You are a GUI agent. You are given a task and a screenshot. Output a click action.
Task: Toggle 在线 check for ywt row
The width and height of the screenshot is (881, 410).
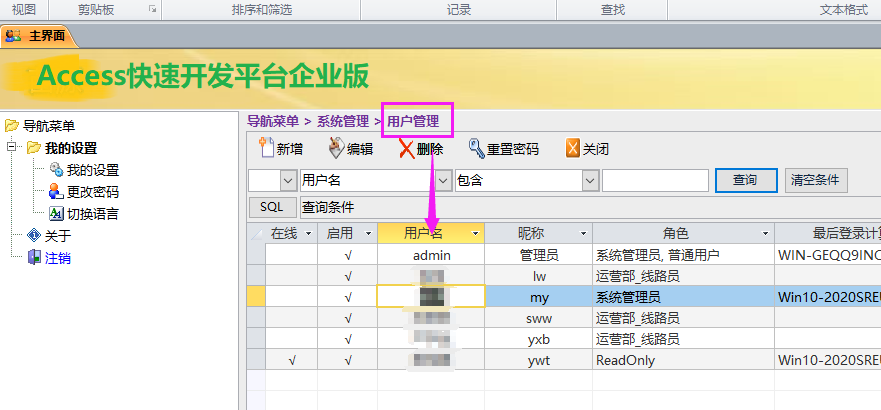(x=292, y=359)
